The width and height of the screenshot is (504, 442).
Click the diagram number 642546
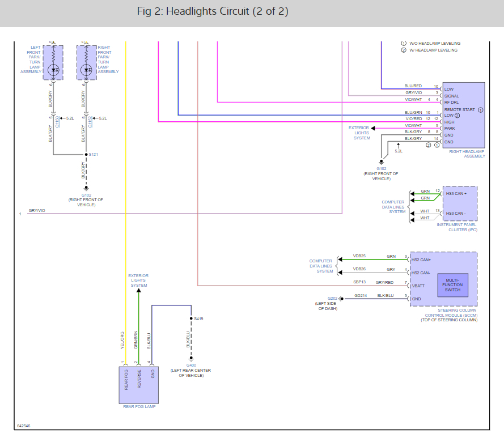click(23, 426)
